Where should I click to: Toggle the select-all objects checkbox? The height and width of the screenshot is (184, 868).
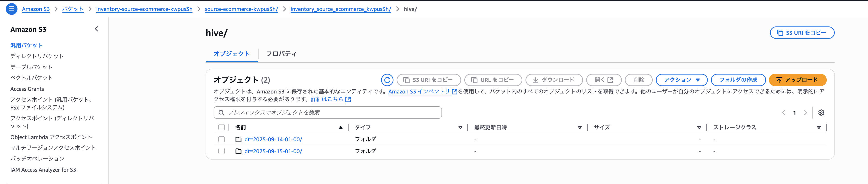221,127
